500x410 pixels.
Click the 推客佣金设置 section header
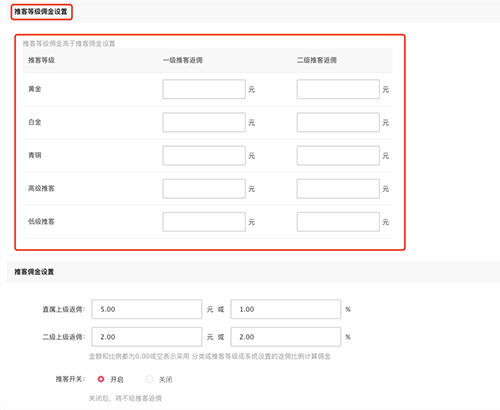click(x=34, y=272)
